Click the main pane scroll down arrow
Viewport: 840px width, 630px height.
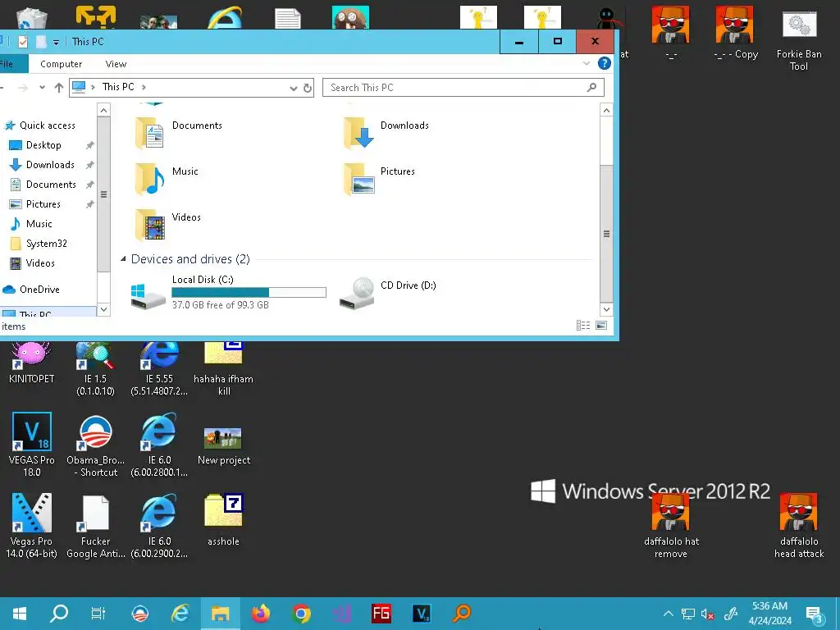[x=606, y=309]
